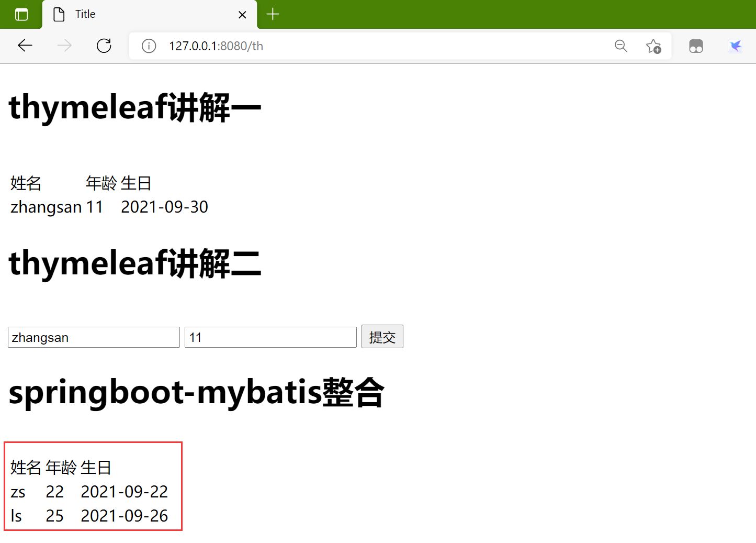The image size is (756, 543).
Task: Click the 生日 header in first table
Action: tap(137, 183)
